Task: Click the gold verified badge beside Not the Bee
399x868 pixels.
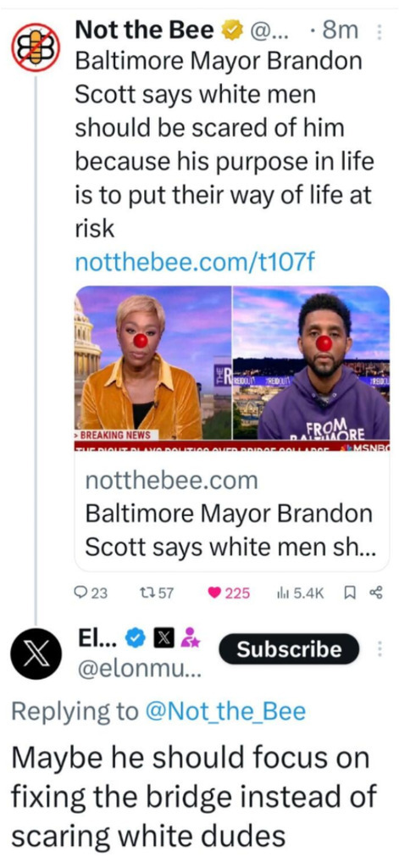Action: (231, 32)
